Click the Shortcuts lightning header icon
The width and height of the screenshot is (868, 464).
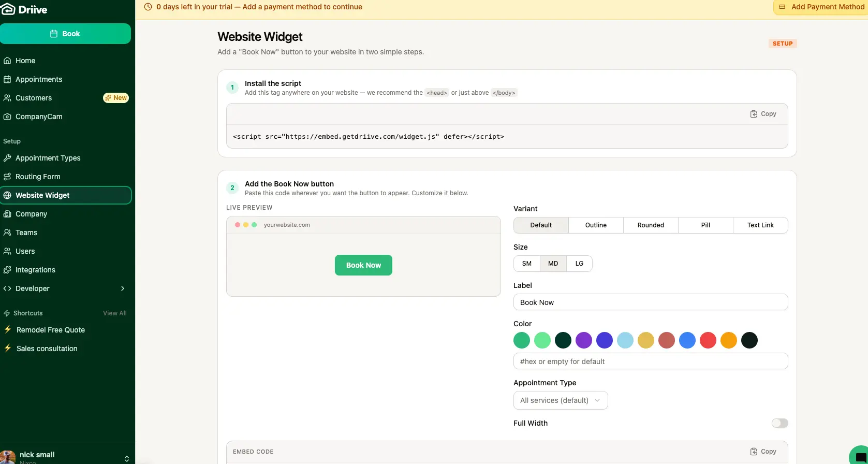pos(7,313)
